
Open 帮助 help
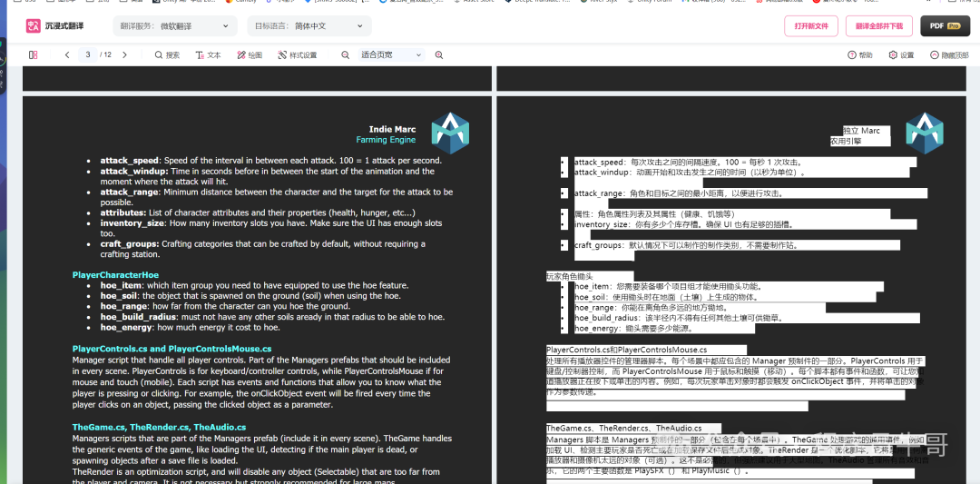pyautogui.click(x=860, y=55)
